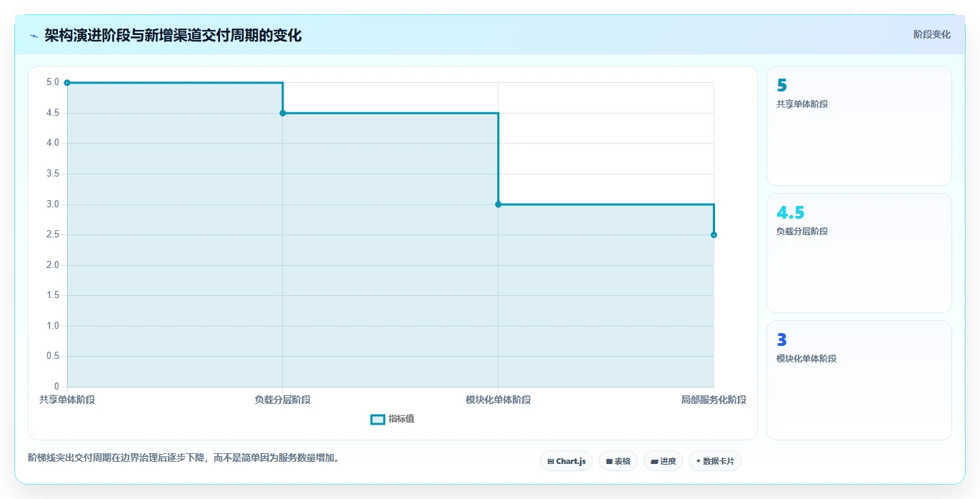Click the lightning icon beside the chart title

click(34, 36)
